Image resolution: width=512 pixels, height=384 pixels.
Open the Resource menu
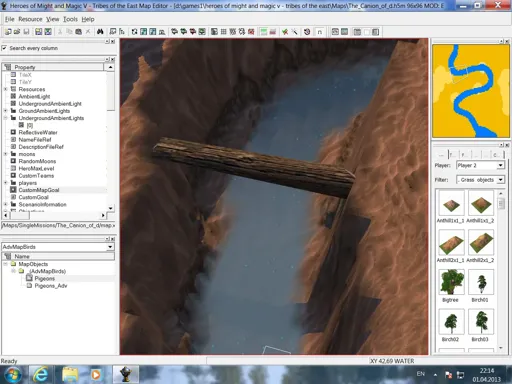pos(30,19)
